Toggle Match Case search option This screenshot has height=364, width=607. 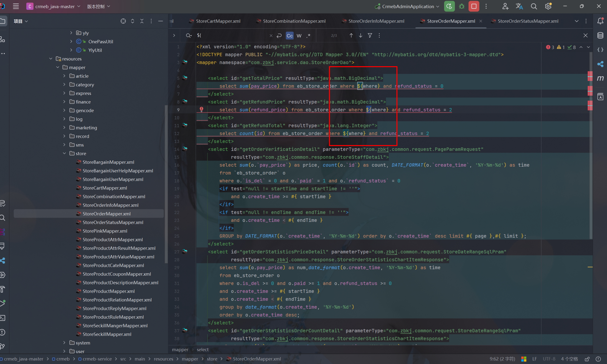point(290,36)
